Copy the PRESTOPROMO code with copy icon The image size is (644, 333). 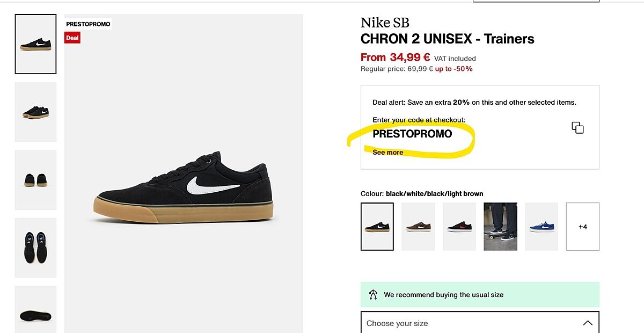click(x=577, y=128)
